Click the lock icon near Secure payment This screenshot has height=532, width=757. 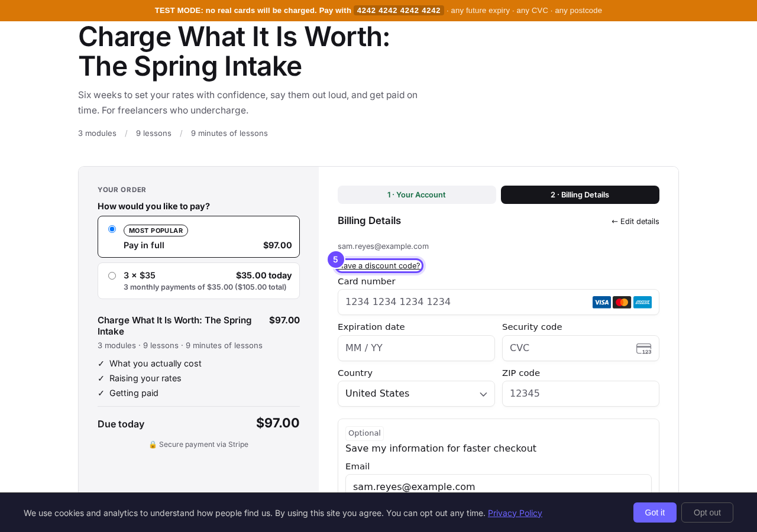pos(153,445)
